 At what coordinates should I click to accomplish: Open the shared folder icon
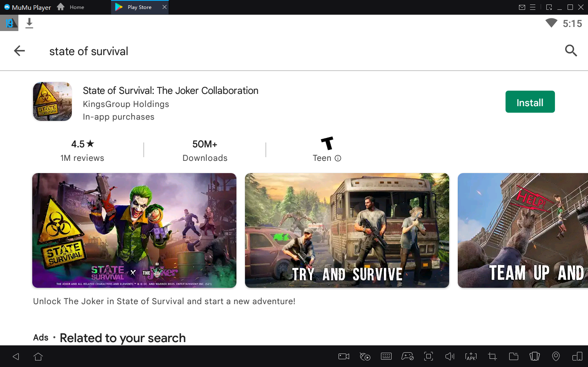[x=514, y=356]
